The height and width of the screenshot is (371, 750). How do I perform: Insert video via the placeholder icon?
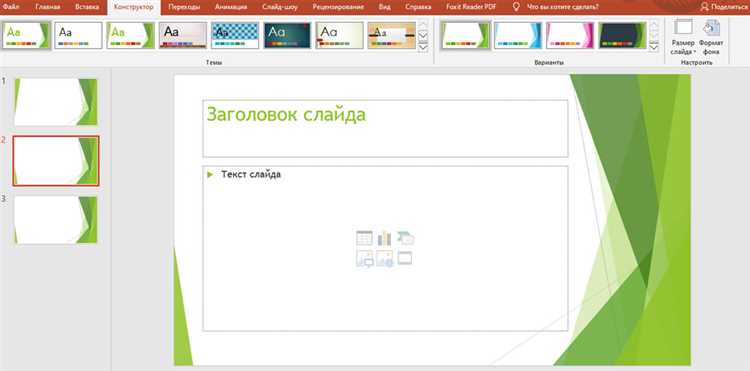pyautogui.click(x=405, y=258)
